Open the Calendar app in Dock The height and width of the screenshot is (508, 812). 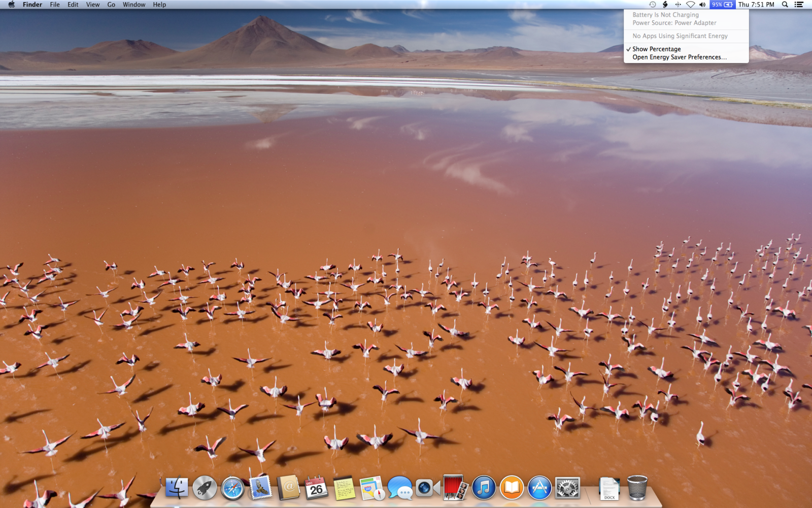point(316,488)
